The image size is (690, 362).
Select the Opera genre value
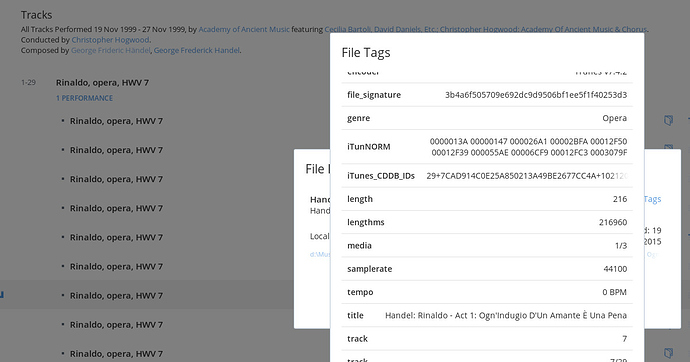click(x=615, y=118)
